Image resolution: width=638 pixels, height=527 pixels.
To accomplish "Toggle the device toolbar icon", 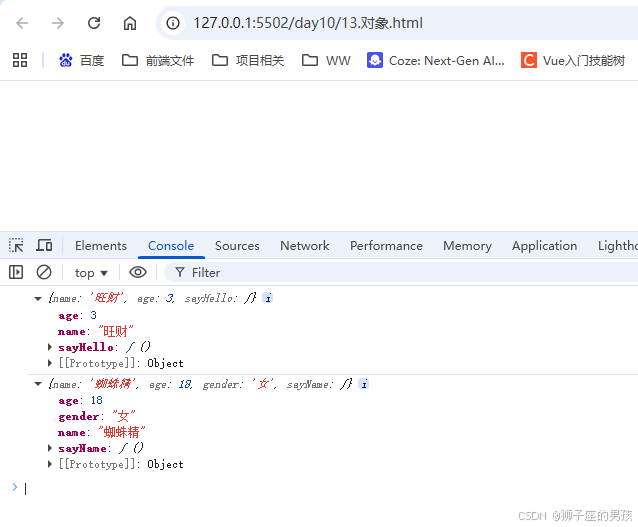I will click(x=44, y=245).
